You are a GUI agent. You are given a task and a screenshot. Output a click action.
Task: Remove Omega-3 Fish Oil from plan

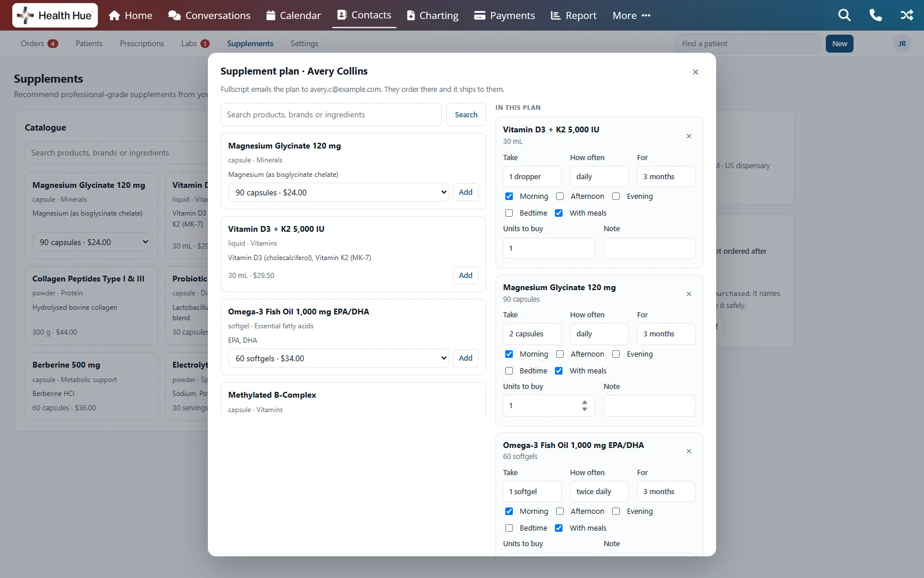(689, 451)
